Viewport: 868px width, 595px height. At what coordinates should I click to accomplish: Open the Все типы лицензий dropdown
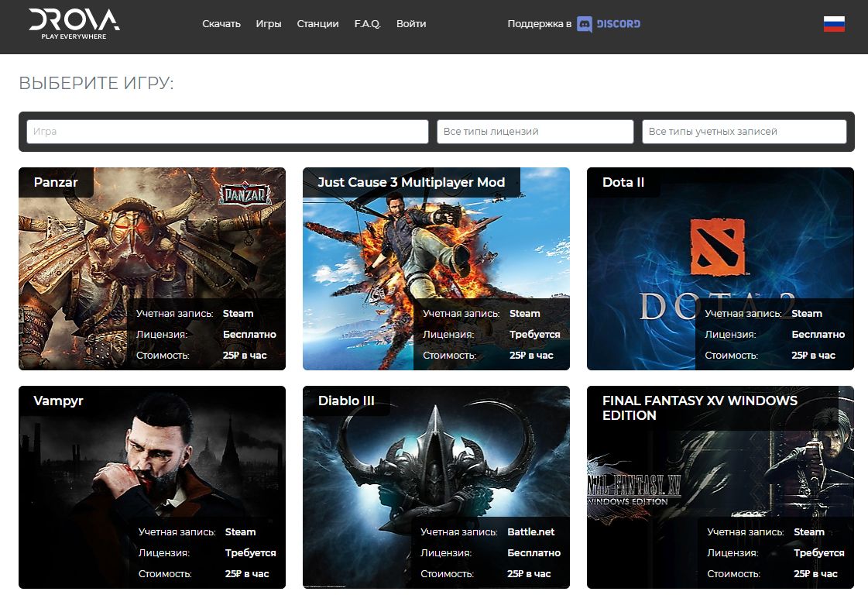coord(535,132)
